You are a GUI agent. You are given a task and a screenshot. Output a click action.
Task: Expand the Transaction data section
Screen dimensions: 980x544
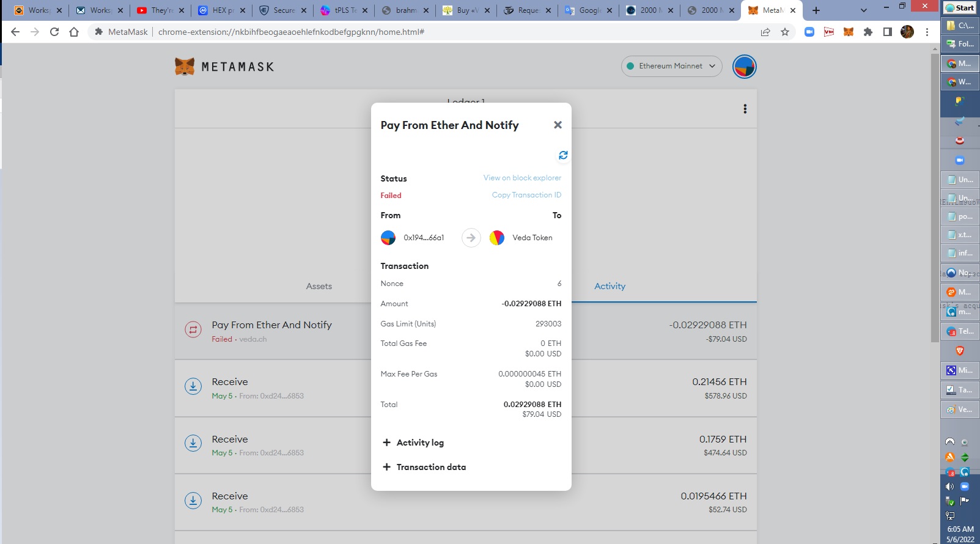point(424,467)
